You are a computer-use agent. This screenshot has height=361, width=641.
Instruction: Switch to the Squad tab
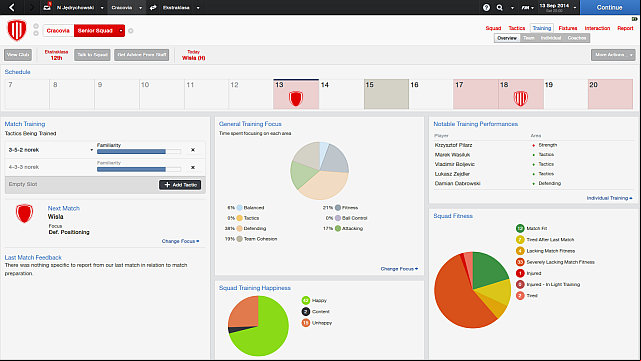[493, 28]
